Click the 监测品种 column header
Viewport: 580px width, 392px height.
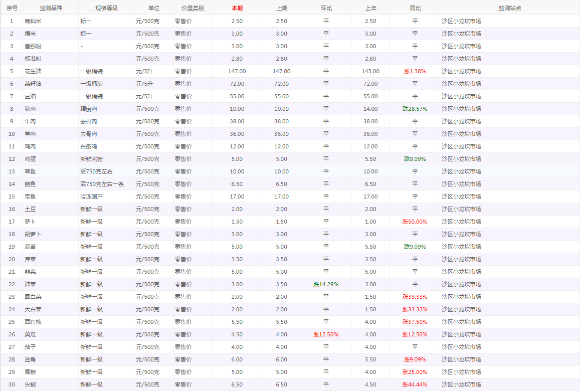[x=50, y=8]
